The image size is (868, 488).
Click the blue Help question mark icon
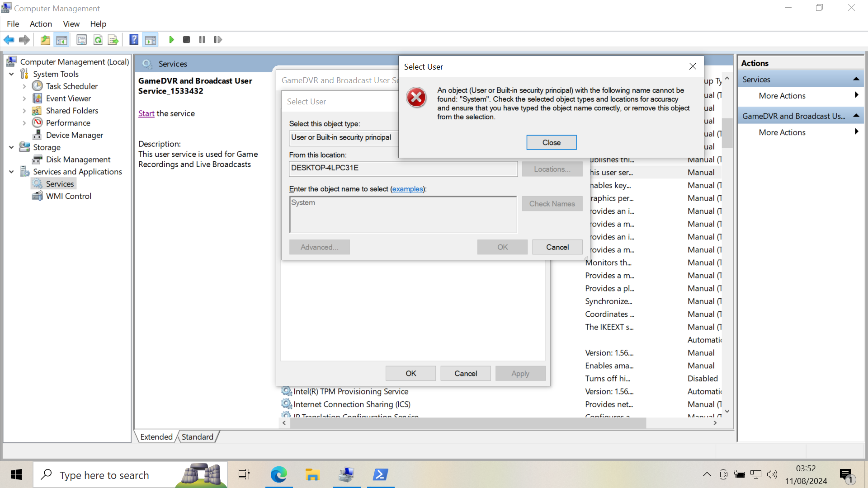(134, 40)
